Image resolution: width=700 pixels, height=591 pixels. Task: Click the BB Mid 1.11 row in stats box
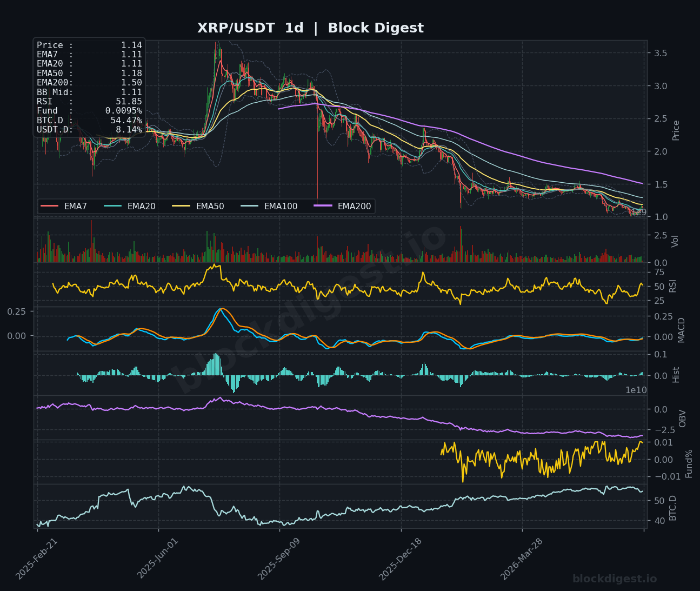[x=89, y=92]
